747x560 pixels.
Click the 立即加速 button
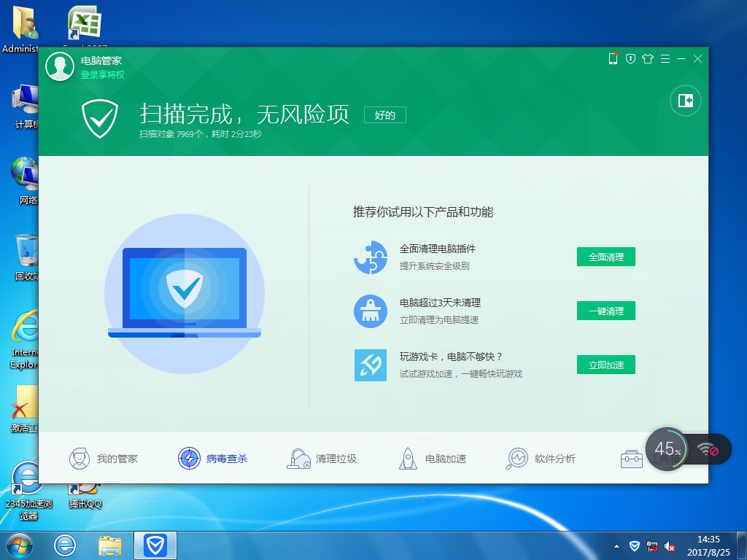tap(606, 365)
